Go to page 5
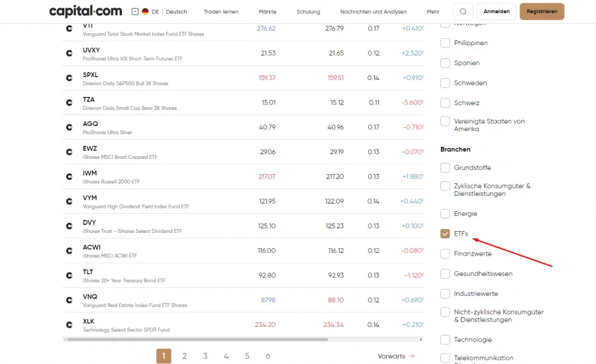 coord(247,356)
